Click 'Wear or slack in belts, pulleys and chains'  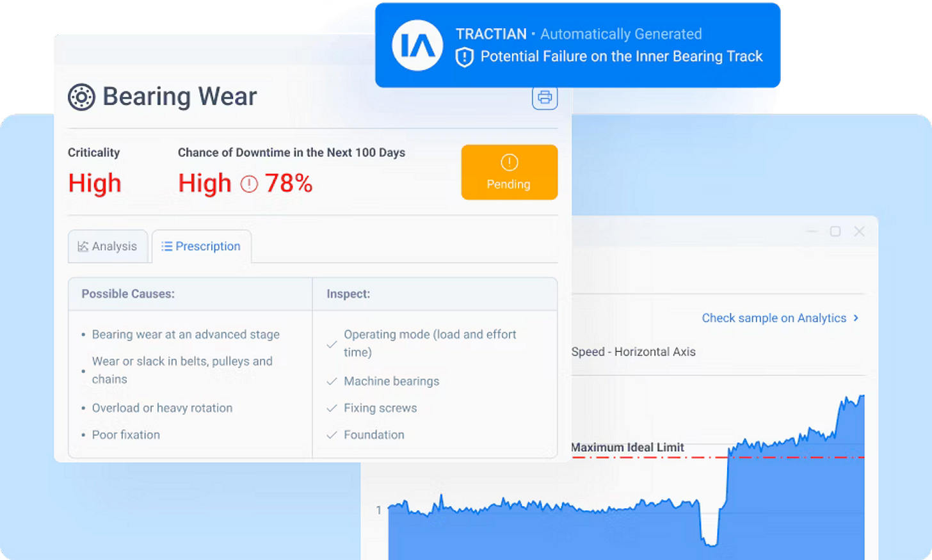click(182, 371)
